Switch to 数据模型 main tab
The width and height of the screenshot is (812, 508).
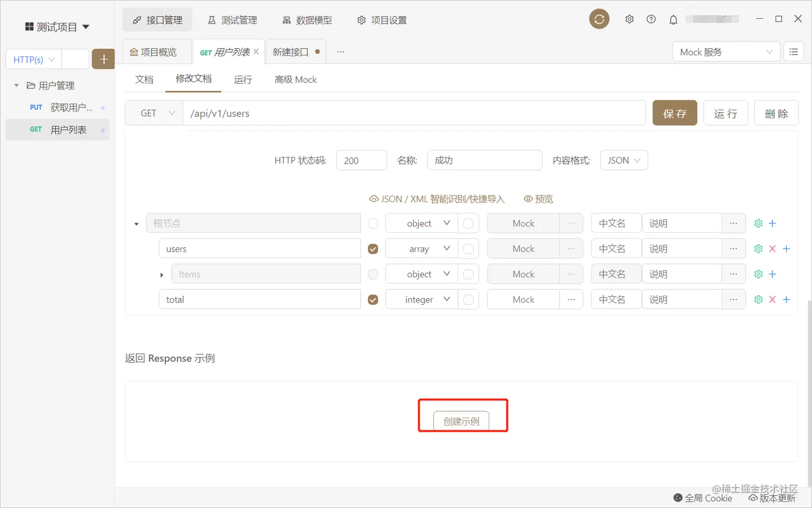[307, 20]
